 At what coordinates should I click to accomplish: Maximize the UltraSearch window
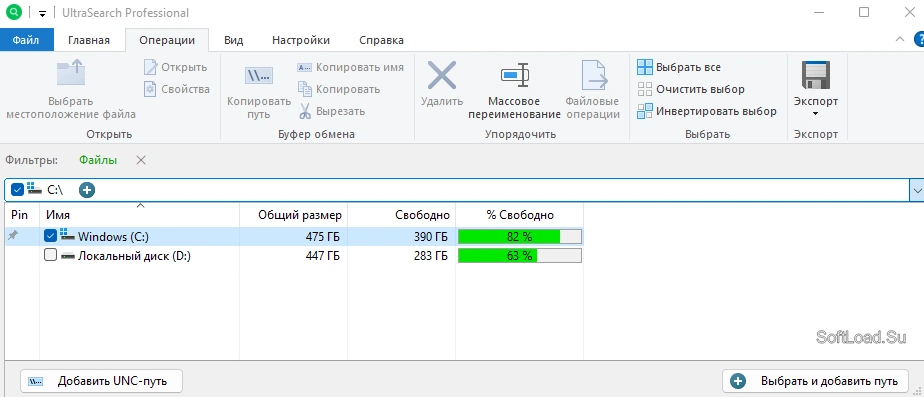864,12
